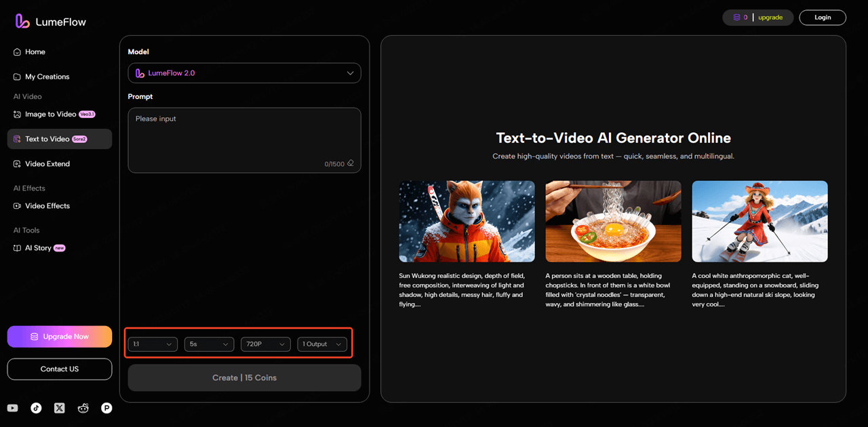Click the Upgrade Now button
Viewport: 868px width, 427px height.
point(59,336)
